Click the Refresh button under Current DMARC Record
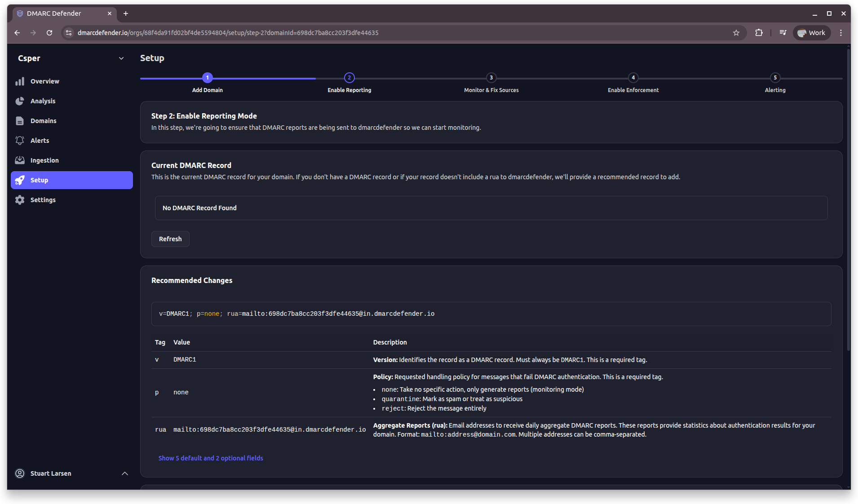The height and width of the screenshot is (504, 858). 170,239
